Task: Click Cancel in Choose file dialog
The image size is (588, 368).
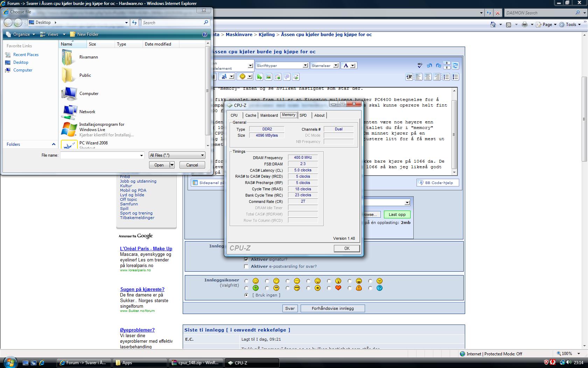Action: coord(192,165)
